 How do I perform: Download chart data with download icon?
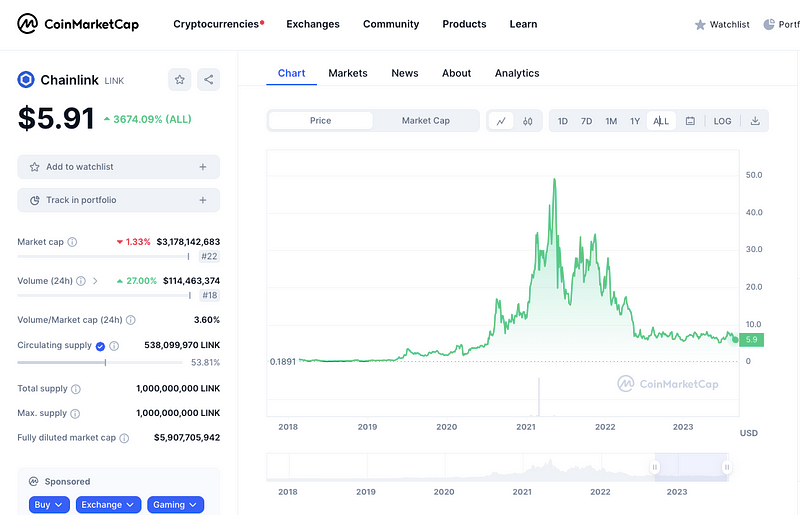coord(755,121)
